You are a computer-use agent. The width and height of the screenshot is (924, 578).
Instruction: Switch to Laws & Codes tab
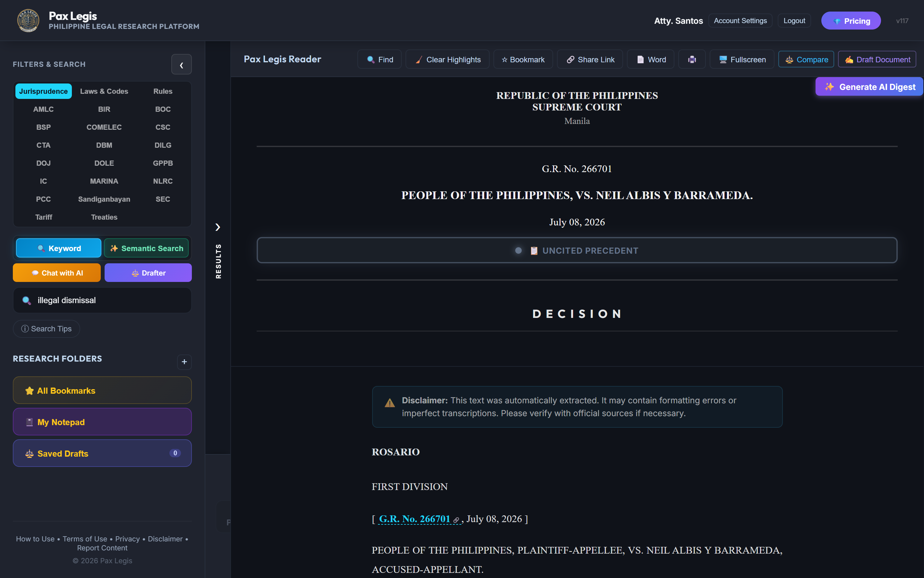click(x=104, y=92)
